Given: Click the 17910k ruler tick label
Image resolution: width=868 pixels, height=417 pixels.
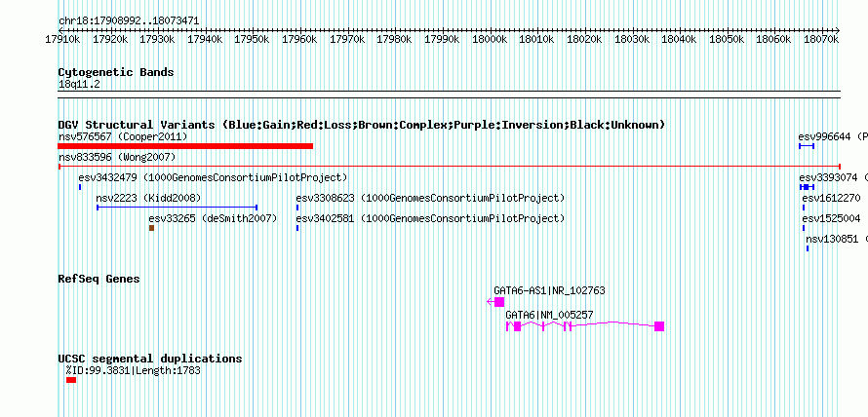Looking at the screenshot, I should 63,39.
